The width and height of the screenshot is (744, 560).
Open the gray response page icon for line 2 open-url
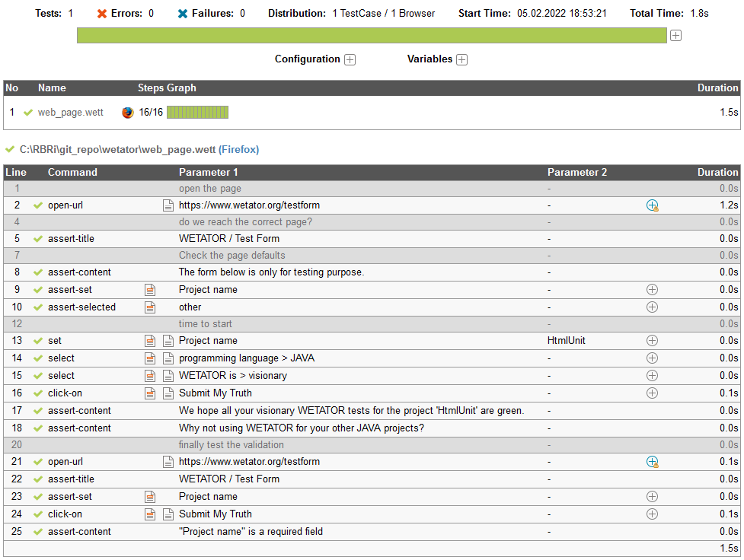tap(168, 205)
